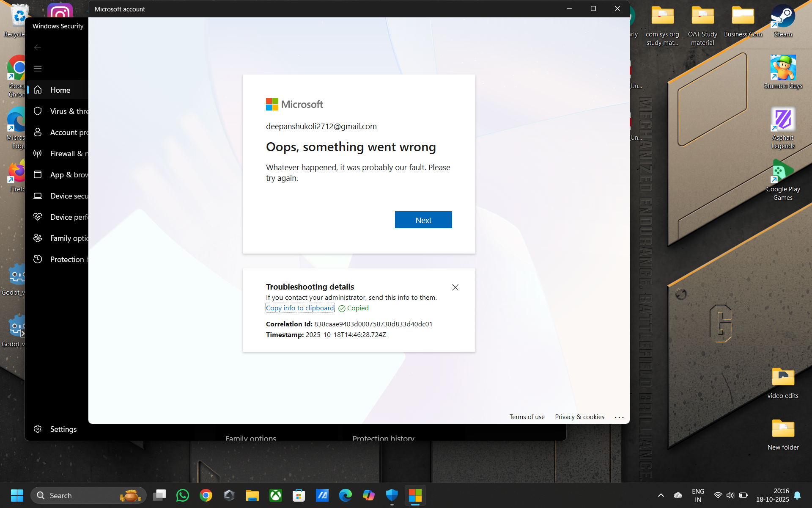Open WhatsApp from the taskbar
Image resolution: width=812 pixels, height=508 pixels.
point(183,495)
